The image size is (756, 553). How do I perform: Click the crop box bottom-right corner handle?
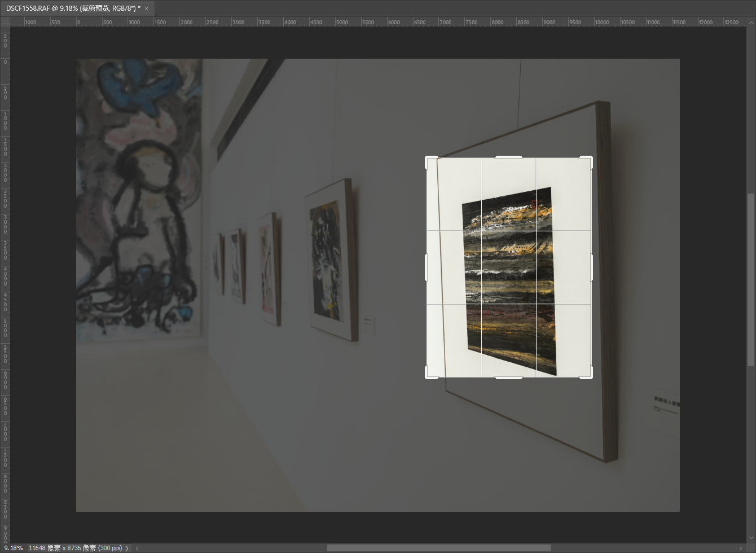pos(590,375)
